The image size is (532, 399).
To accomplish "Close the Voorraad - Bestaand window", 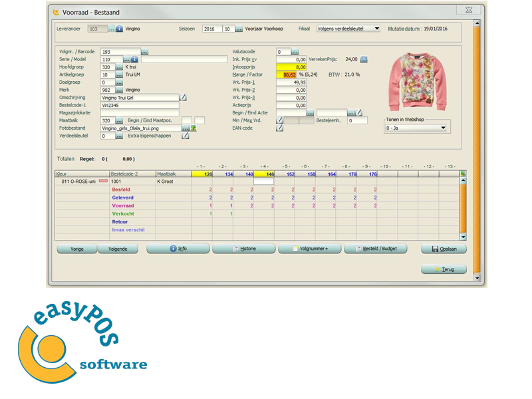I will 469,10.
